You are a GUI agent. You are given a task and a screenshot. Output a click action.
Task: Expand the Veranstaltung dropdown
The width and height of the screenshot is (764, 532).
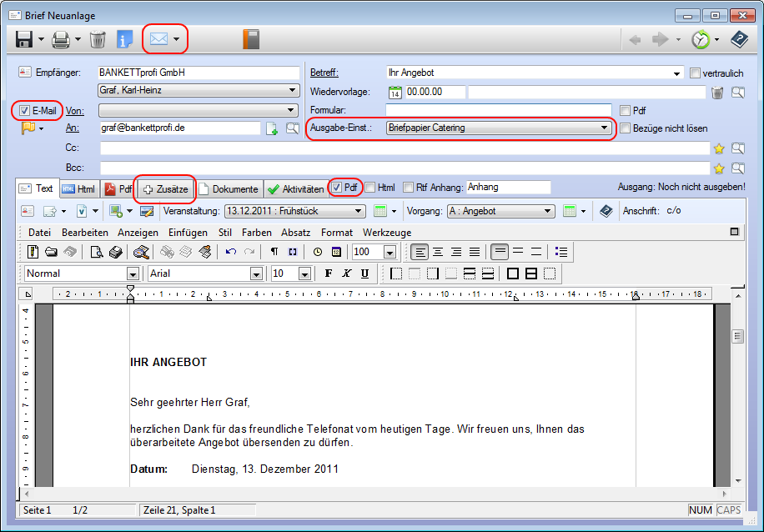tap(359, 211)
